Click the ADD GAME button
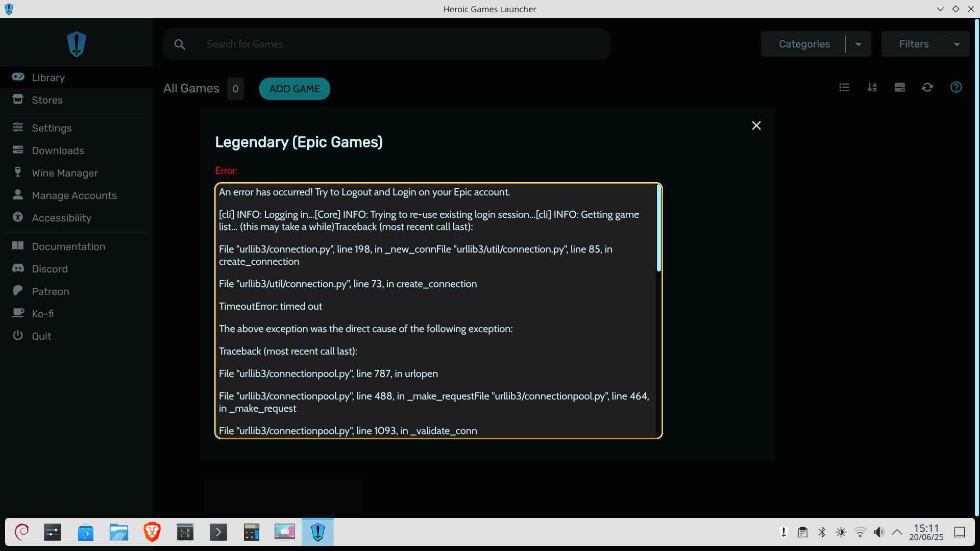The image size is (980, 551). tap(295, 89)
